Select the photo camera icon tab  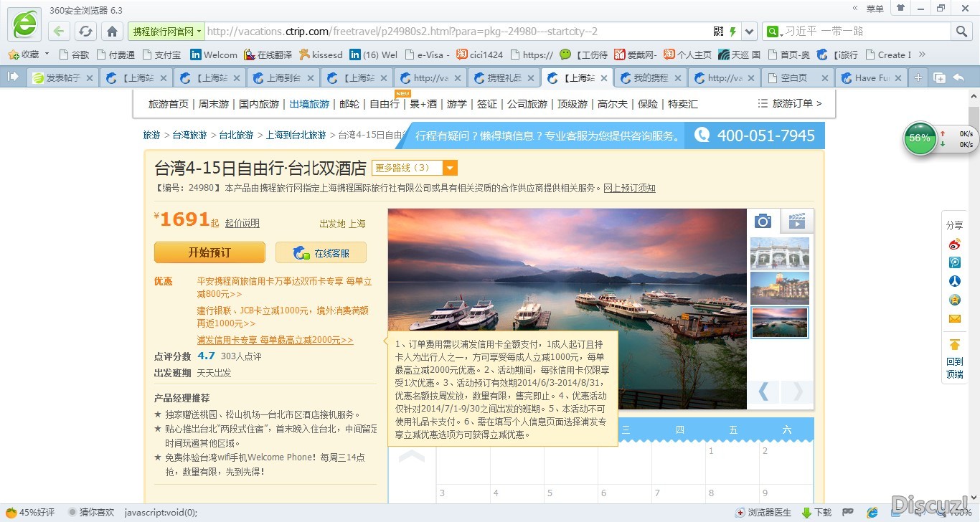point(763,221)
